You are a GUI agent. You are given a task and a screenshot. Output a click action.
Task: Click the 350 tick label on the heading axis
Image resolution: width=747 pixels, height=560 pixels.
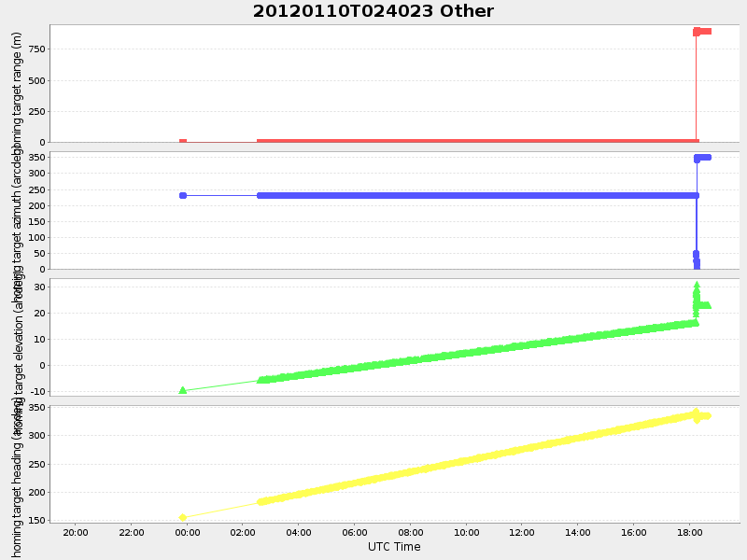[x=37, y=407]
